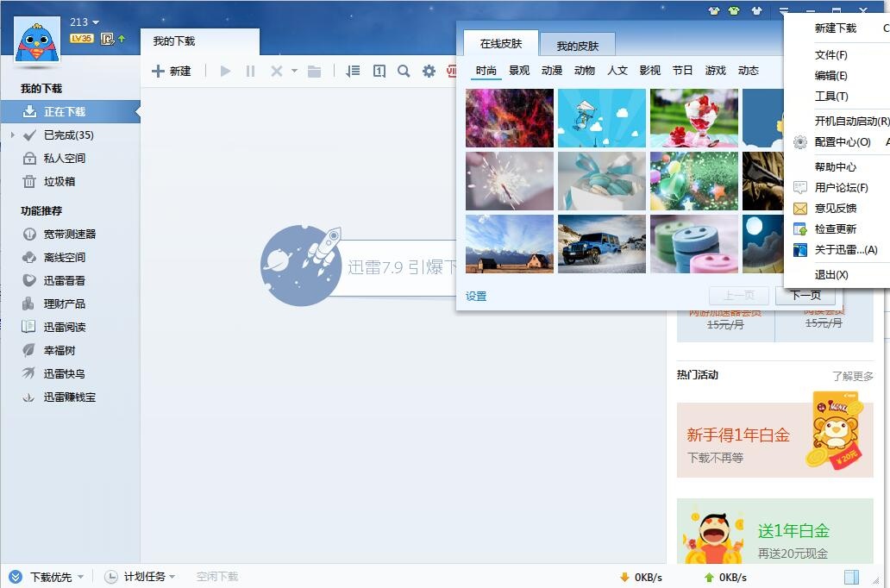Open 计划任务 dropdown in status bar
This screenshot has height=588, width=890.
point(141,577)
